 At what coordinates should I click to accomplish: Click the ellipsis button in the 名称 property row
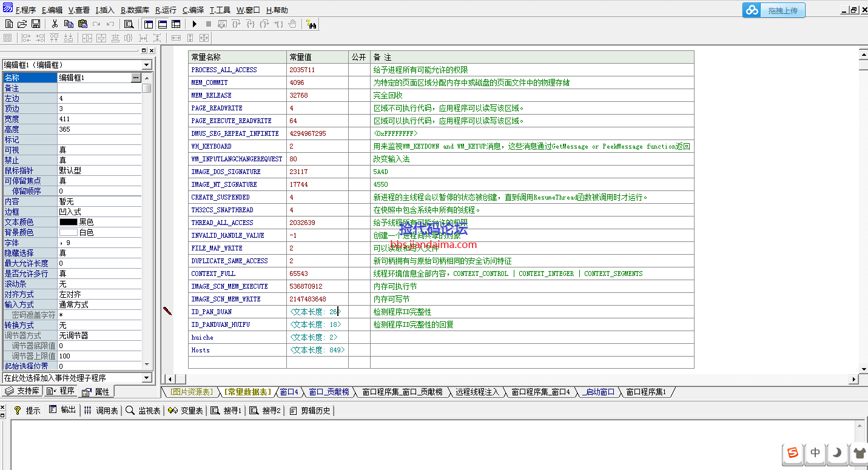136,78
